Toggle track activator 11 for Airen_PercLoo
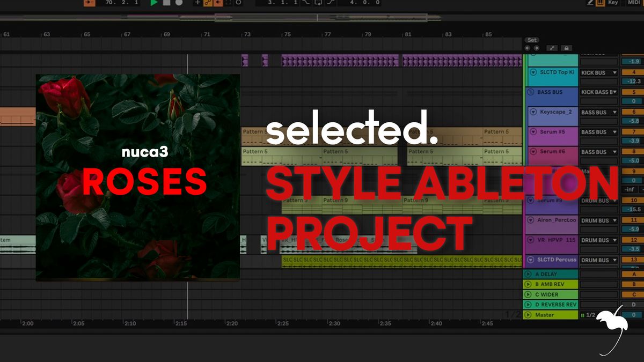 click(x=633, y=220)
